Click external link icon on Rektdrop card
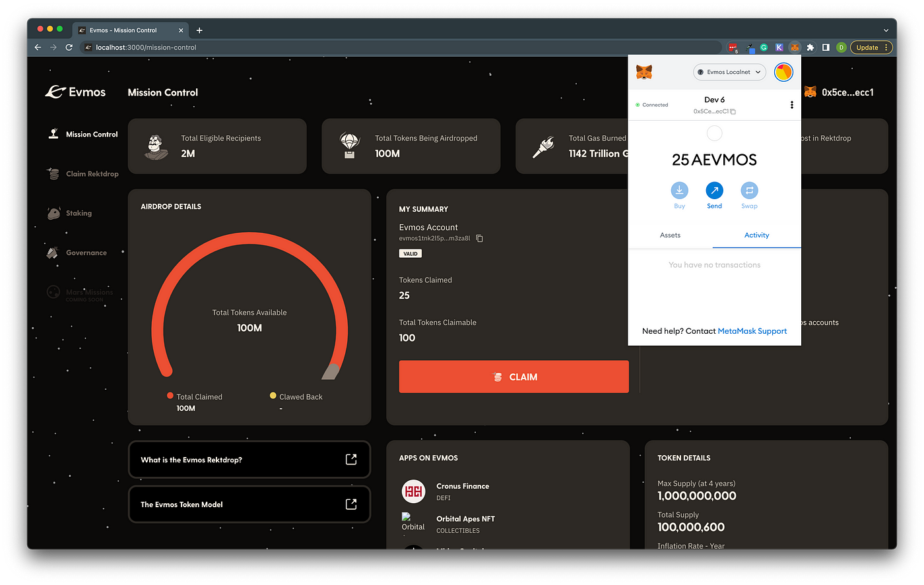The width and height of the screenshot is (924, 585). click(x=351, y=460)
